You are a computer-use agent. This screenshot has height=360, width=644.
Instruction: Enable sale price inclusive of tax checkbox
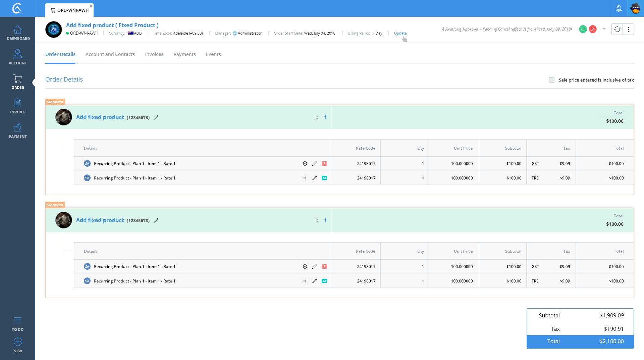point(552,80)
